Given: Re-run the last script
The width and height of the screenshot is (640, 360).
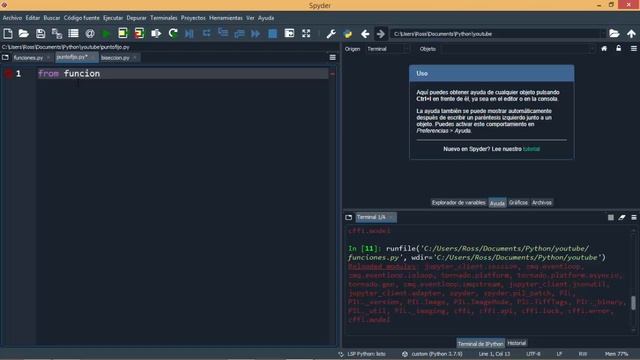Looking at the screenshot, I should pyautogui.click(x=173, y=33).
